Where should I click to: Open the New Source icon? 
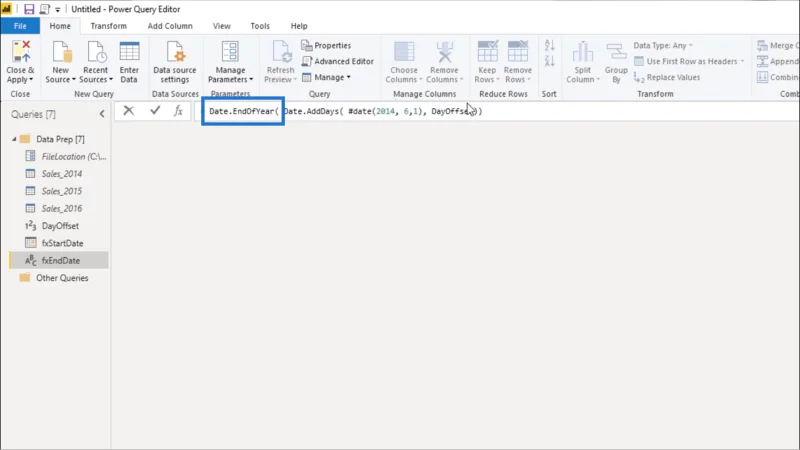[61, 52]
